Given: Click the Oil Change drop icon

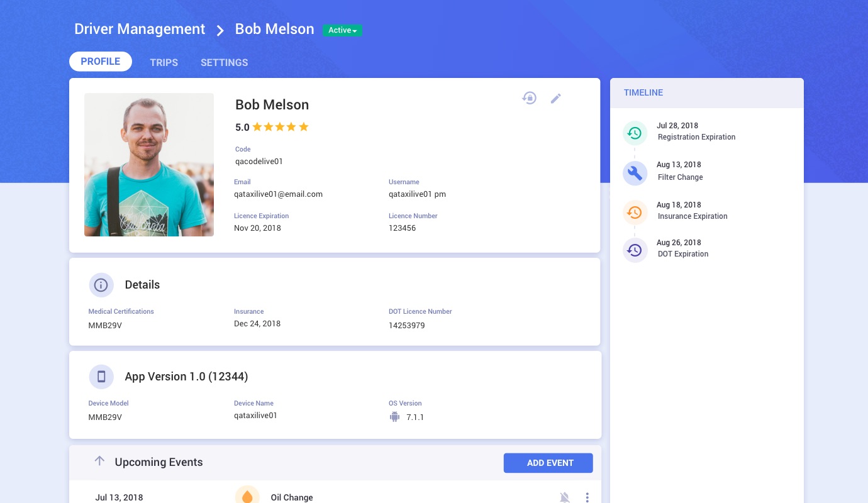Looking at the screenshot, I should click(x=247, y=495).
